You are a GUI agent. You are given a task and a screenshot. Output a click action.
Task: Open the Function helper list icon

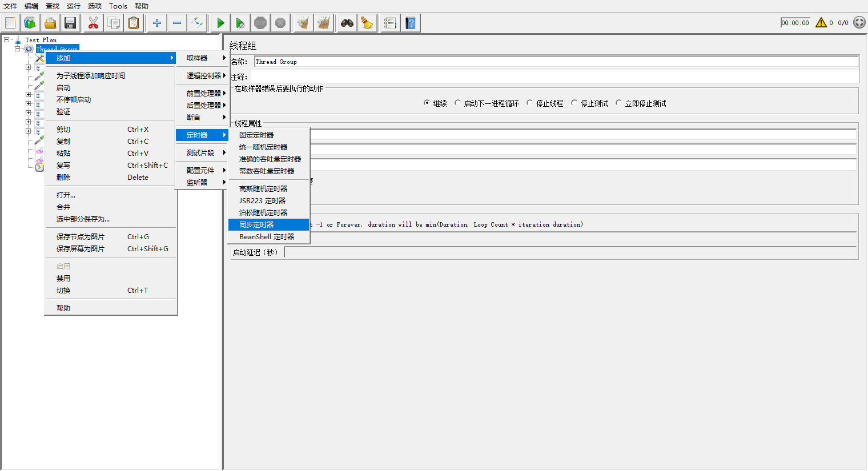point(390,23)
